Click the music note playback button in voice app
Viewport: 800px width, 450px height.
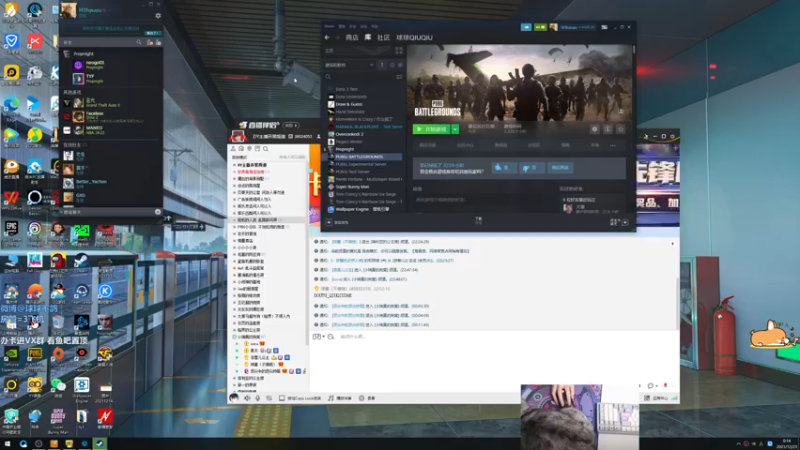click(339, 398)
